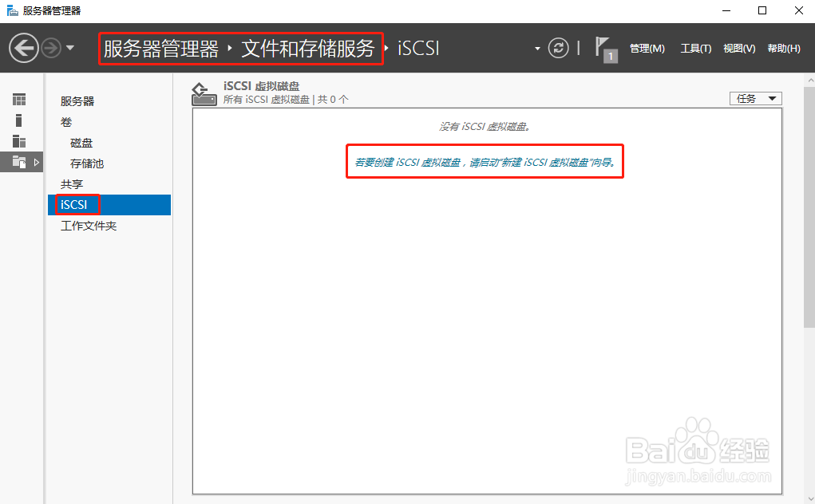Select 磁盘 in the navigation pane
815x504 pixels.
(x=81, y=142)
